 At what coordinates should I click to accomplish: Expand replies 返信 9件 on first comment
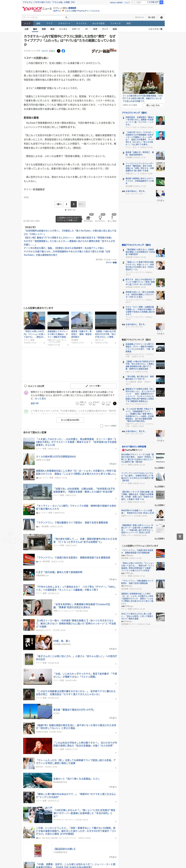coord(34,403)
